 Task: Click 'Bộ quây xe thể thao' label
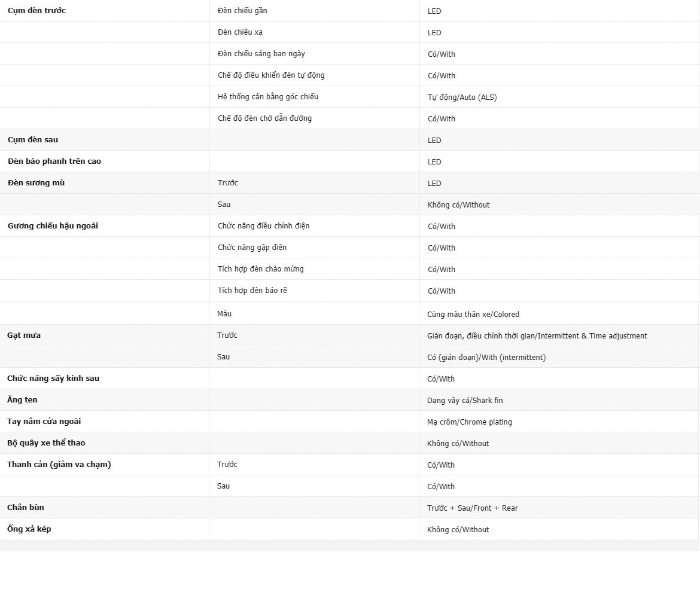[46, 443]
